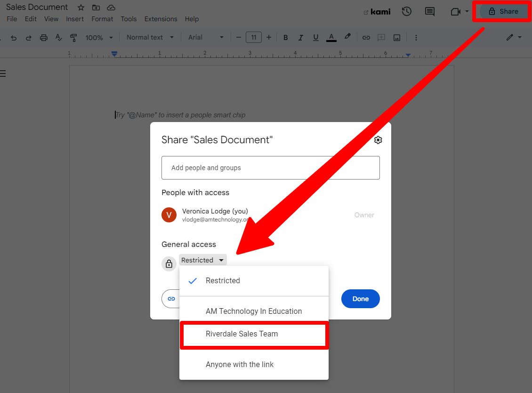Click the blue Done button

(360, 299)
